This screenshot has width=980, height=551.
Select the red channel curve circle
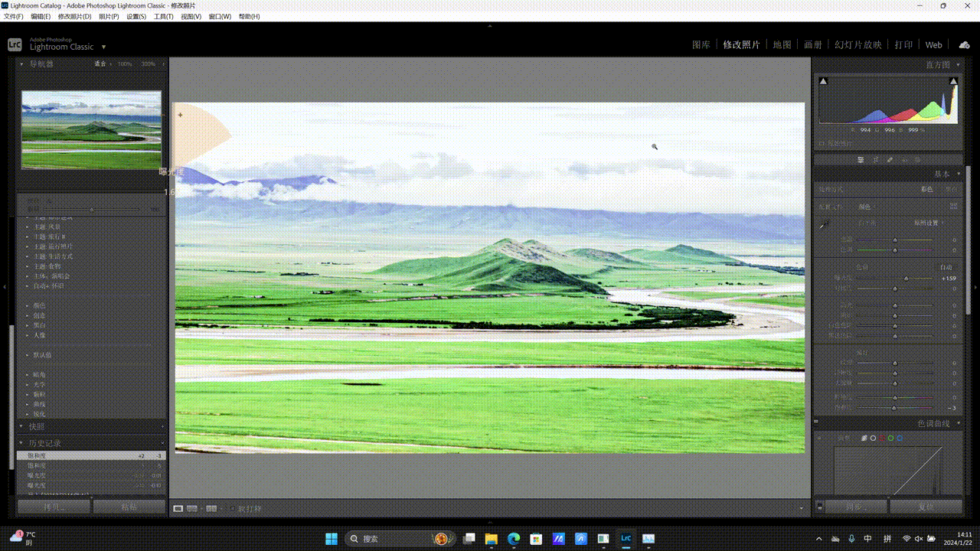tap(881, 438)
